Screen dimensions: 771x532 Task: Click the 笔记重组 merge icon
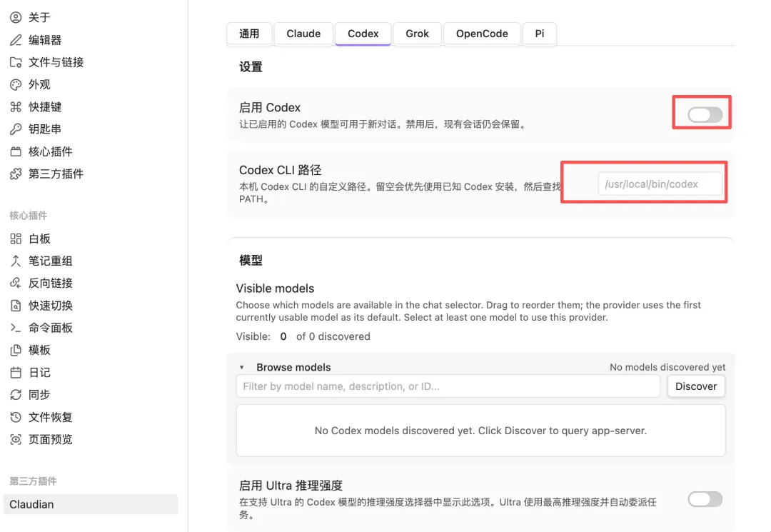point(16,261)
